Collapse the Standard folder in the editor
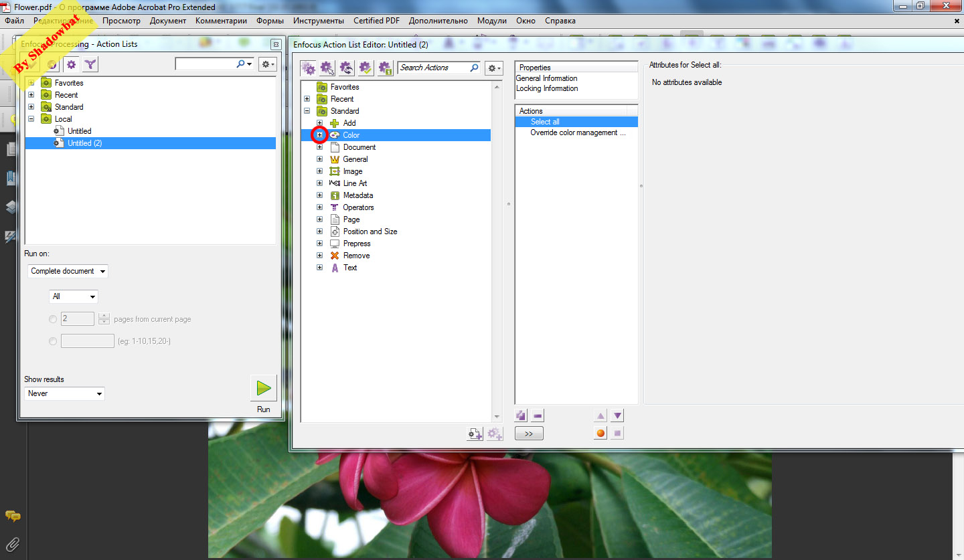The image size is (964, 560). (307, 111)
